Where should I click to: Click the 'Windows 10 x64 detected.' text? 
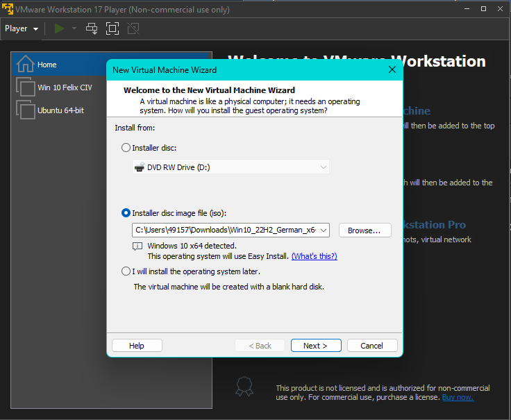[192, 246]
